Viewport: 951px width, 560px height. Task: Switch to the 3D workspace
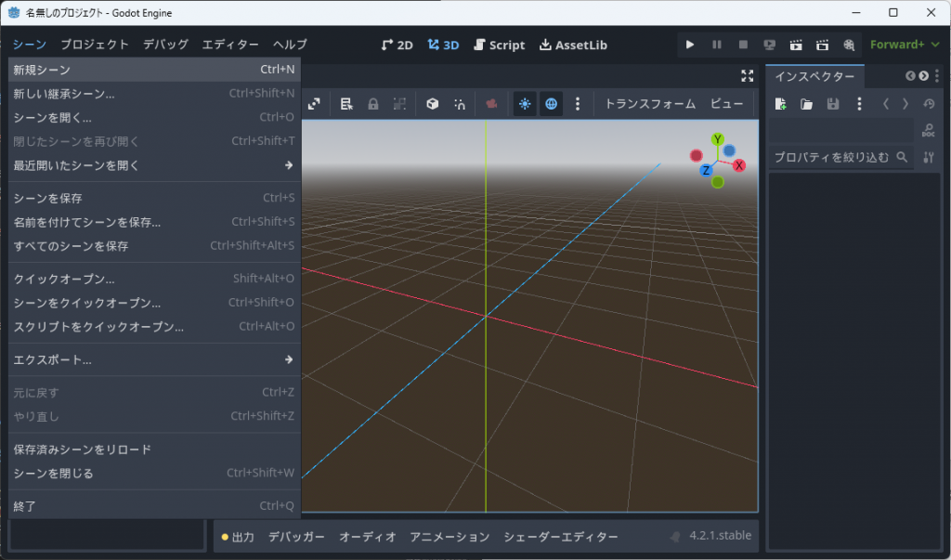443,45
